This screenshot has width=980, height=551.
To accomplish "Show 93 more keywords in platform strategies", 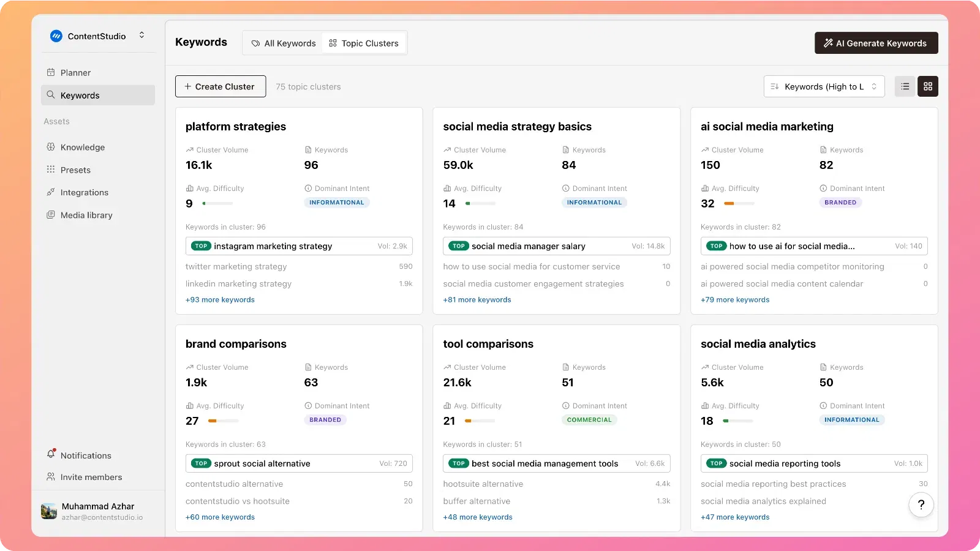I will [x=220, y=299].
